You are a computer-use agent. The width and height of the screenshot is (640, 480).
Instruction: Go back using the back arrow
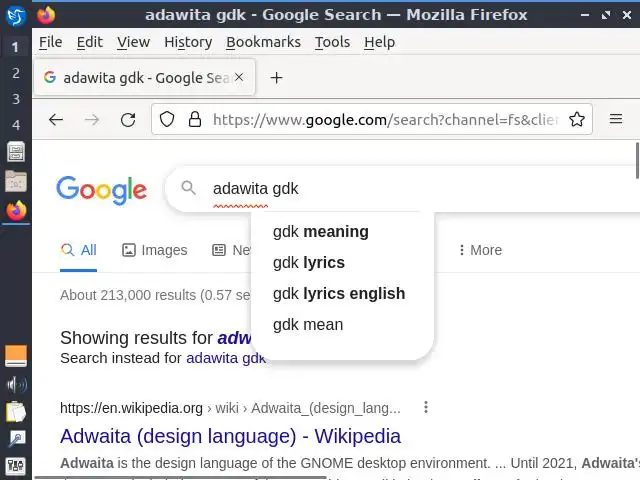coord(56,120)
